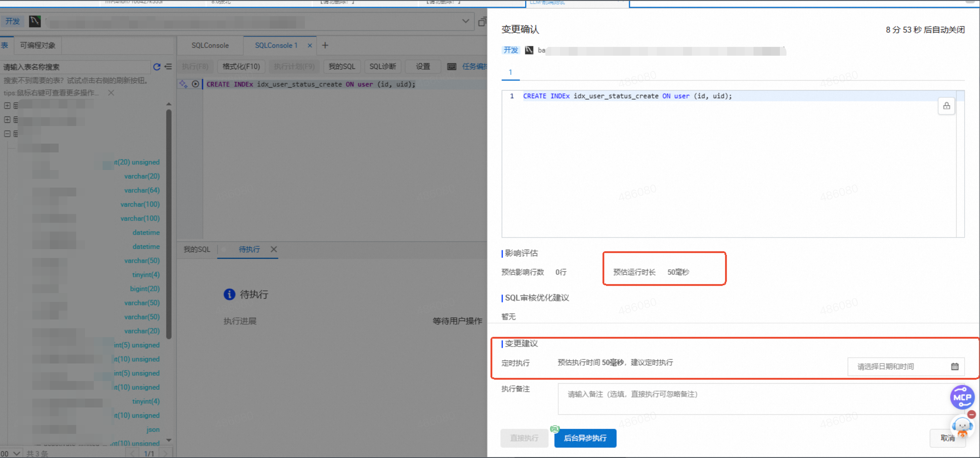This screenshot has width=980, height=458.
Task: Collapse the third expanded table node
Action: [7, 133]
